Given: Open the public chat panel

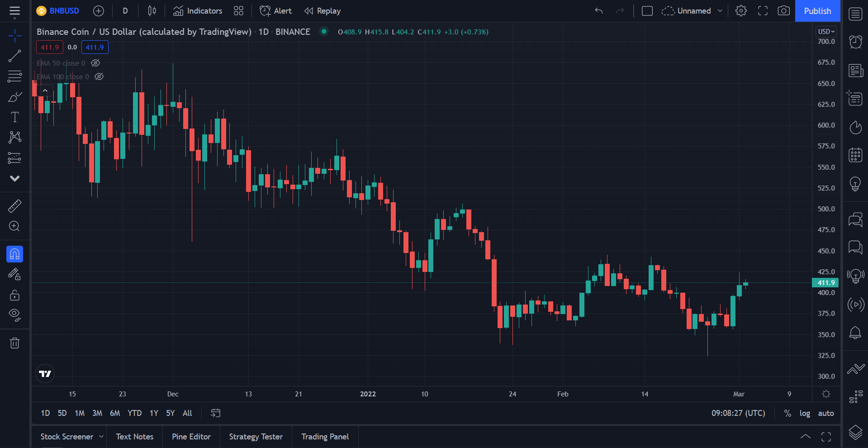Looking at the screenshot, I should [x=855, y=219].
